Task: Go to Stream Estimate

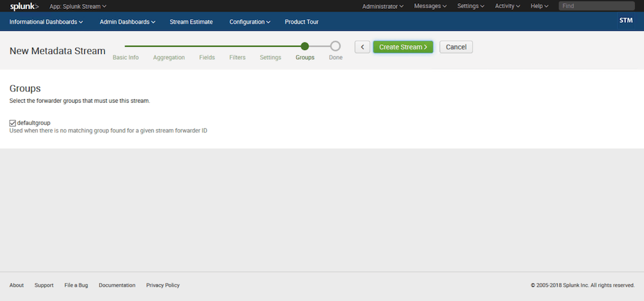Action: pos(191,22)
